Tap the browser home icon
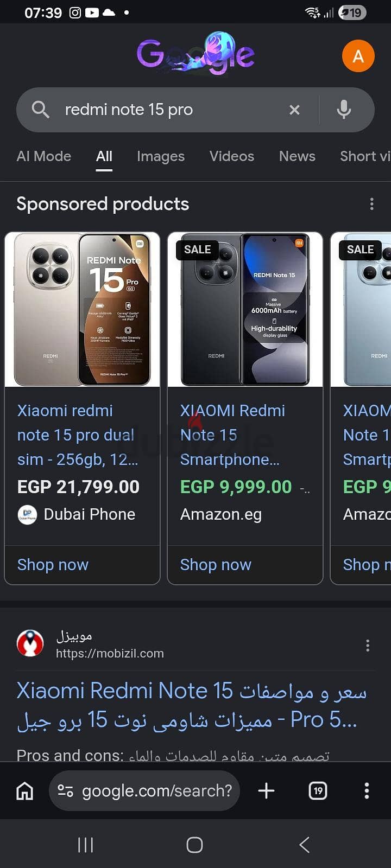 point(24,791)
